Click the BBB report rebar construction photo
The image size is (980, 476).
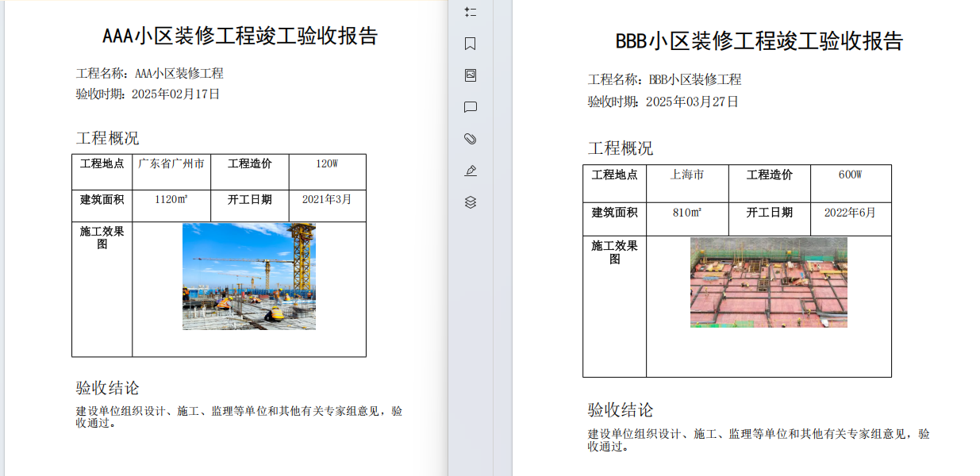point(768,282)
